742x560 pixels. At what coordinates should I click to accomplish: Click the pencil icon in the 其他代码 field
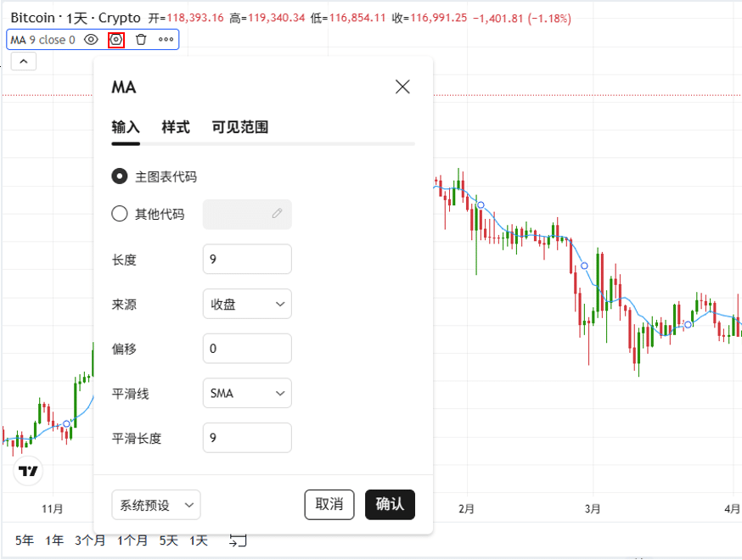click(x=277, y=214)
